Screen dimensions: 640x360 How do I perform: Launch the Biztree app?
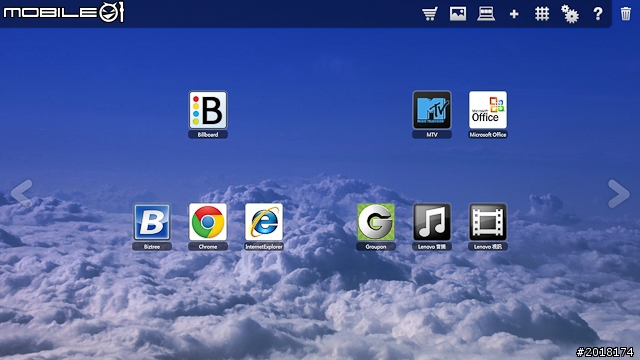[x=152, y=222]
